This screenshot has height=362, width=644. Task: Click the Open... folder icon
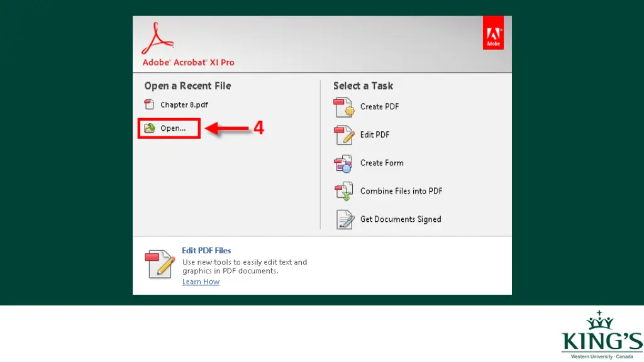pyautogui.click(x=150, y=128)
